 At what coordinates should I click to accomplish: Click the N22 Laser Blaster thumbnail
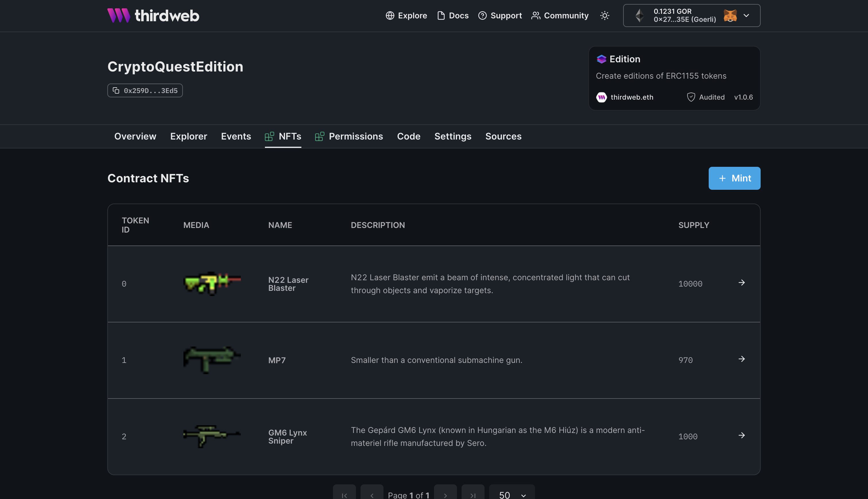pyautogui.click(x=212, y=283)
